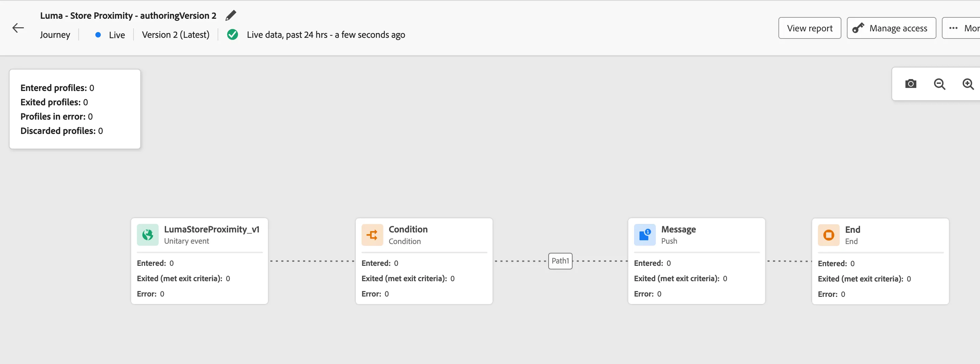This screenshot has height=364, width=980.
Task: Click the journey title 'Luma - Store Proximity - authoringVersion 2'
Action: click(128, 16)
